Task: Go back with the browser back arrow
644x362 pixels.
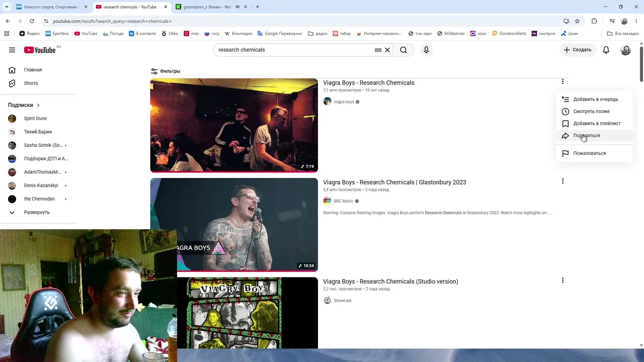Action: [x=8, y=21]
